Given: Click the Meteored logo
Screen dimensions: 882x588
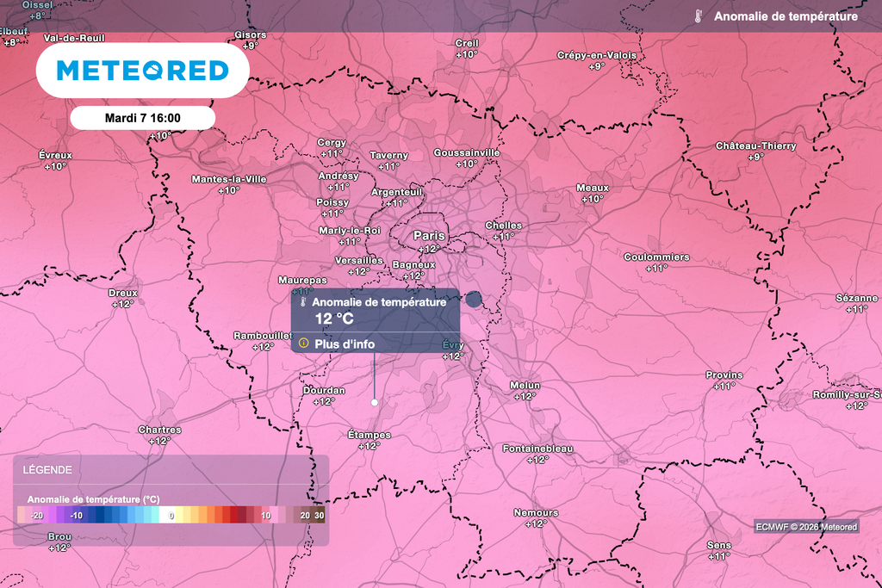Looking at the screenshot, I should pos(143,71).
